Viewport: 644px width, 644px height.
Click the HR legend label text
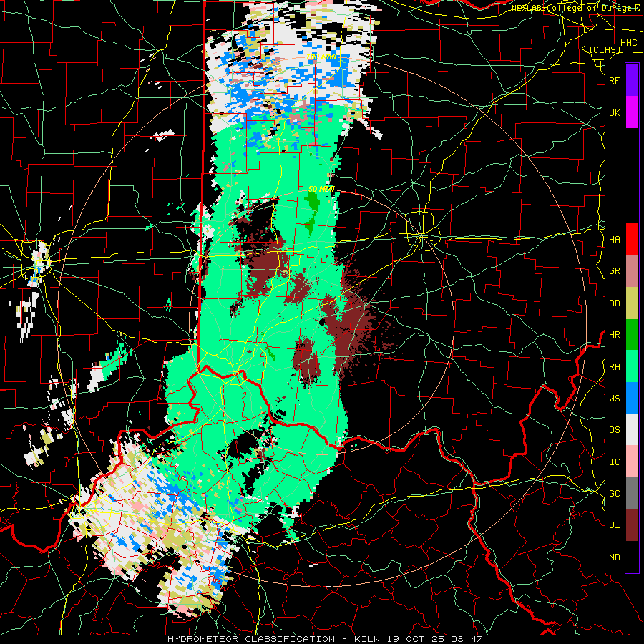[615, 335]
